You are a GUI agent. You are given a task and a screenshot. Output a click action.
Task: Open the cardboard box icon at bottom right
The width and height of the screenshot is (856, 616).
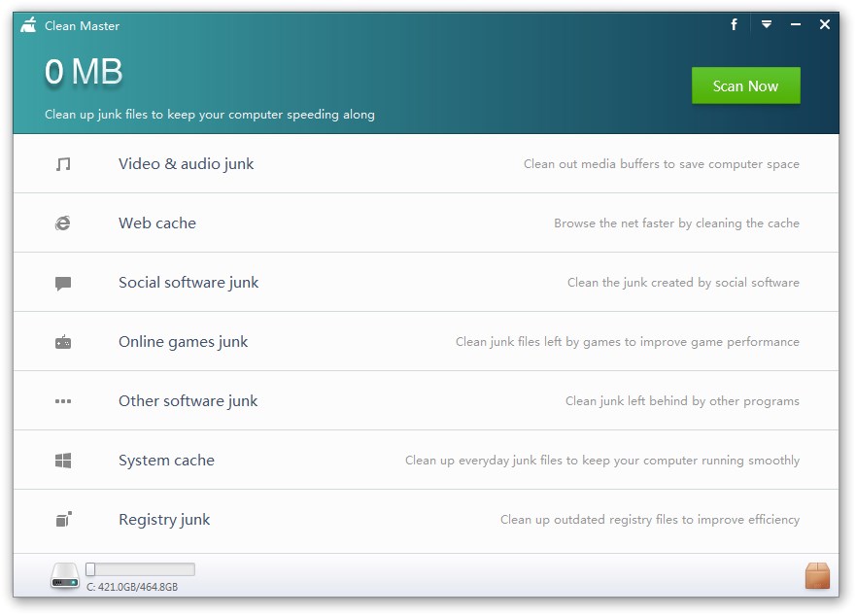click(x=817, y=576)
